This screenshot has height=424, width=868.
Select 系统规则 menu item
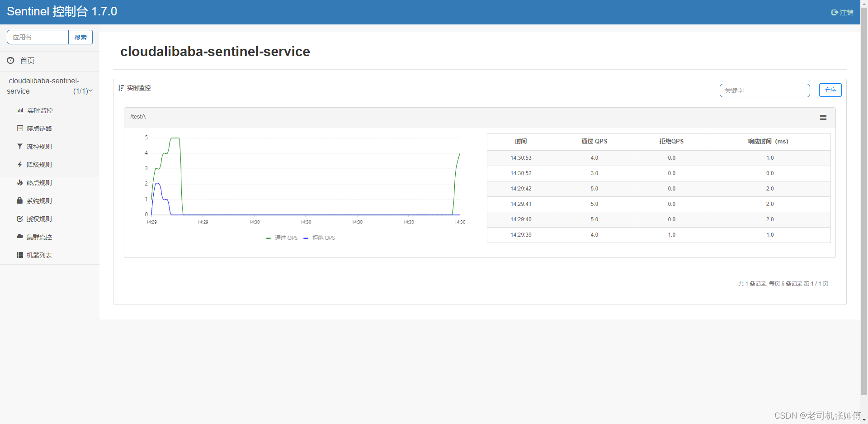(x=39, y=201)
